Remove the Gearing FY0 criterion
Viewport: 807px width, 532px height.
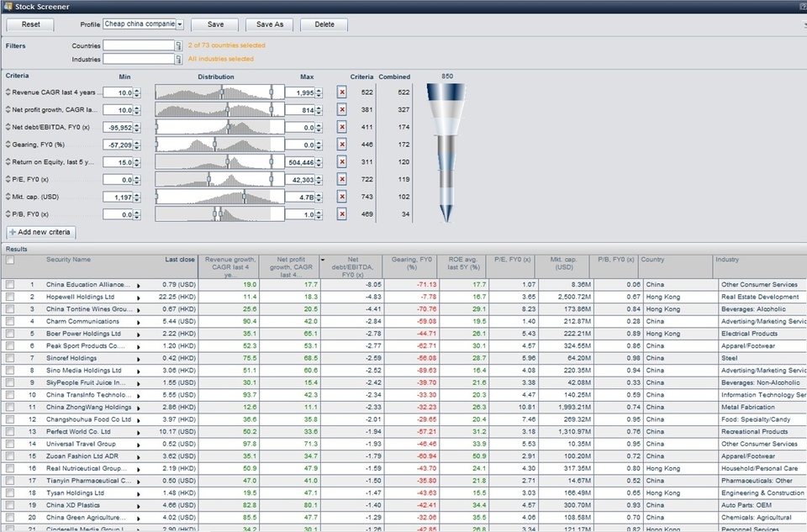pos(342,145)
